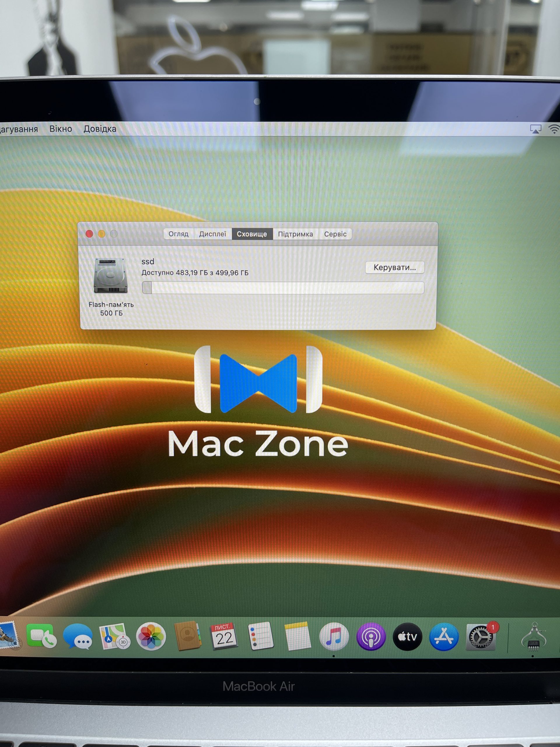Image resolution: width=560 pixels, height=747 pixels.
Task: Open the Notes app in the Dock
Action: pyautogui.click(x=297, y=636)
